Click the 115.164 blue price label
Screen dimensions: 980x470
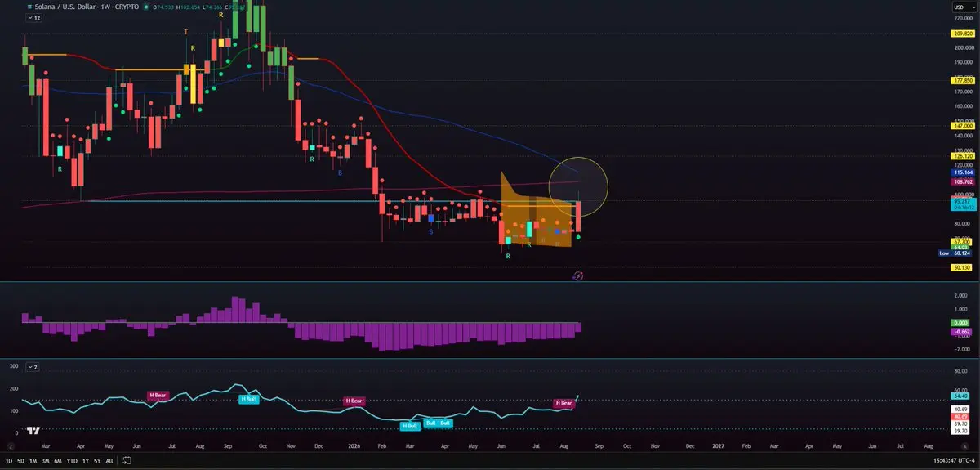point(962,172)
